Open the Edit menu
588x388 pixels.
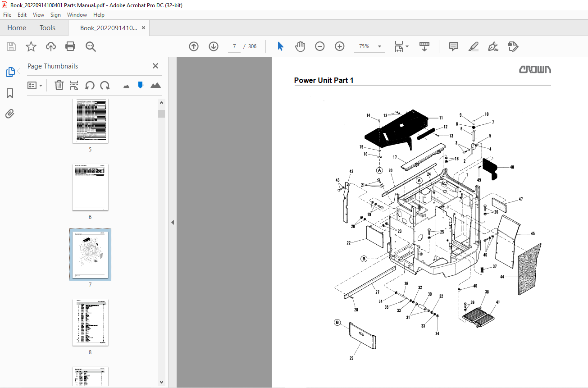coord(22,15)
